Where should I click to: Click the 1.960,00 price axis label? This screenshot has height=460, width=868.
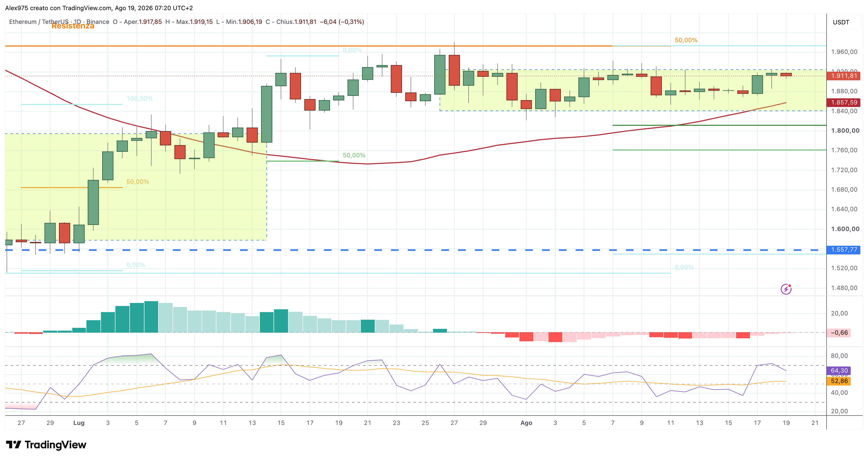click(844, 52)
